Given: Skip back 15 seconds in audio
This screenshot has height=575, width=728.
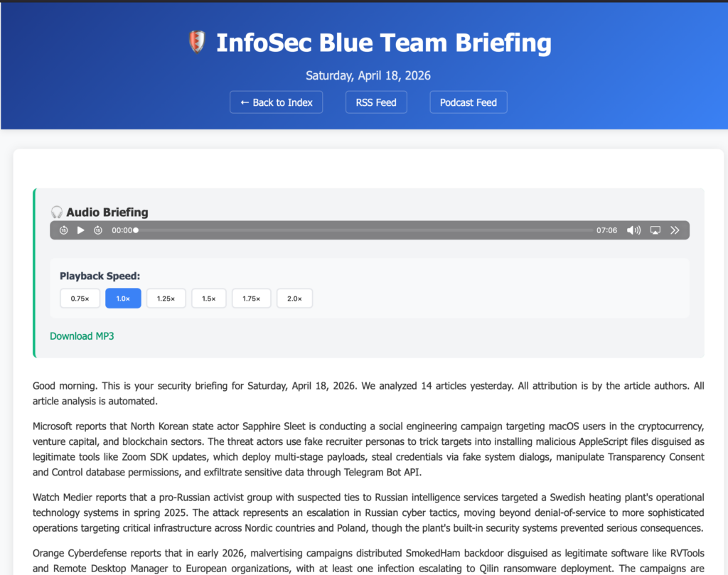Looking at the screenshot, I should (63, 230).
